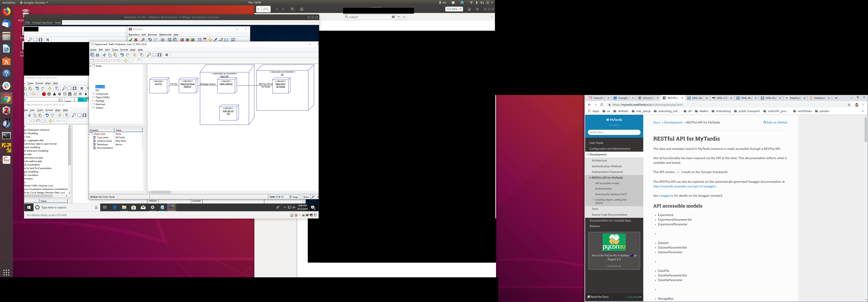The image size is (868, 302).
Task: Click the Undo arrow in Deployment toolbar
Action: [122, 55]
